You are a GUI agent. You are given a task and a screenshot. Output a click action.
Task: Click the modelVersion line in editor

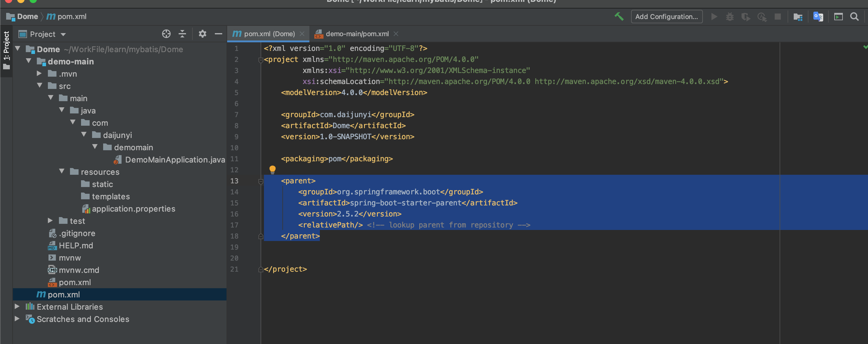(354, 93)
